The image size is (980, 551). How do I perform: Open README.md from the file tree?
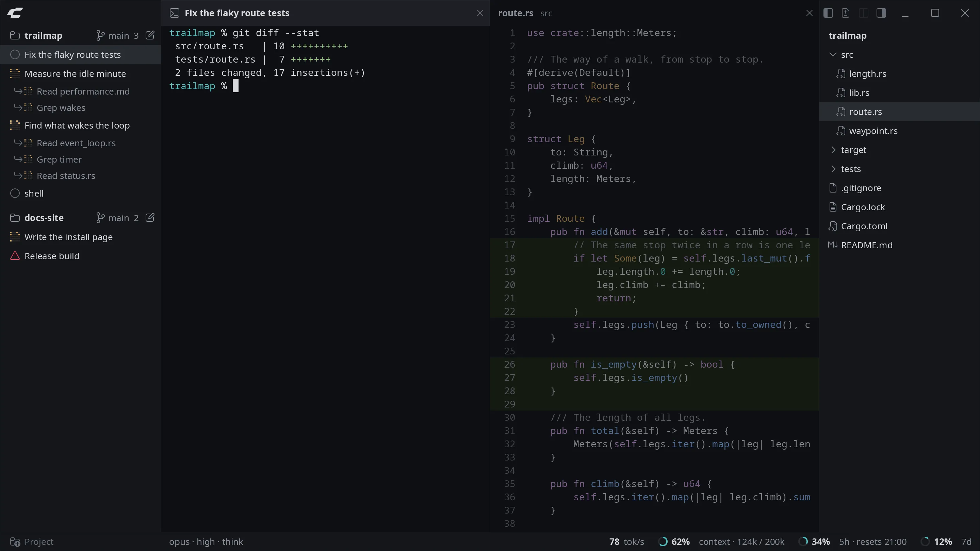(x=899, y=245)
